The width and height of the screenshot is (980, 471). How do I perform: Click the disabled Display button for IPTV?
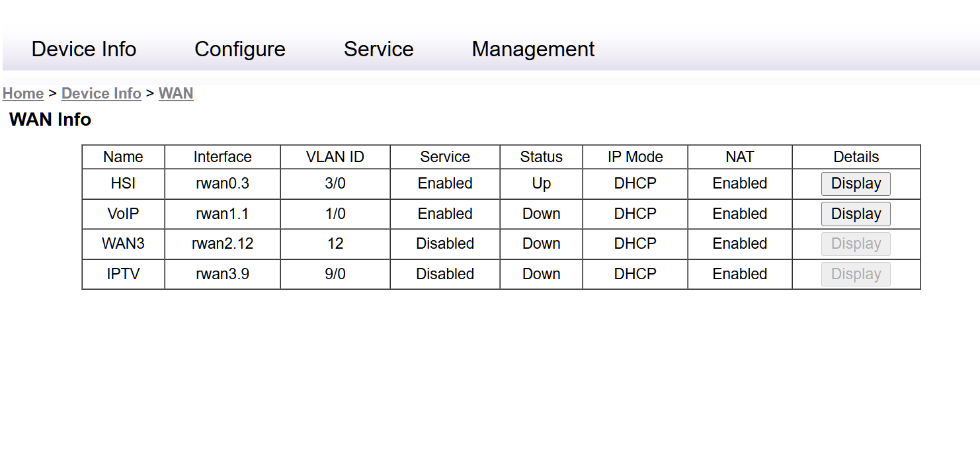click(x=856, y=274)
